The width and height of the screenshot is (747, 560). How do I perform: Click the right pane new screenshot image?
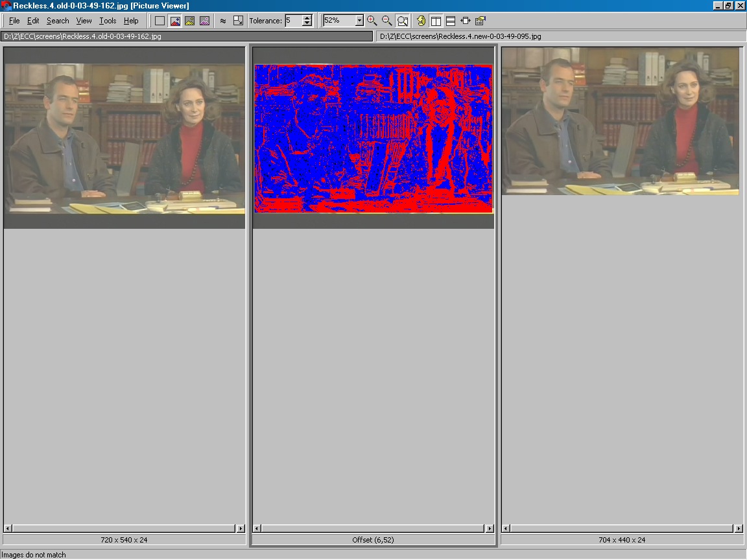pyautogui.click(x=621, y=121)
